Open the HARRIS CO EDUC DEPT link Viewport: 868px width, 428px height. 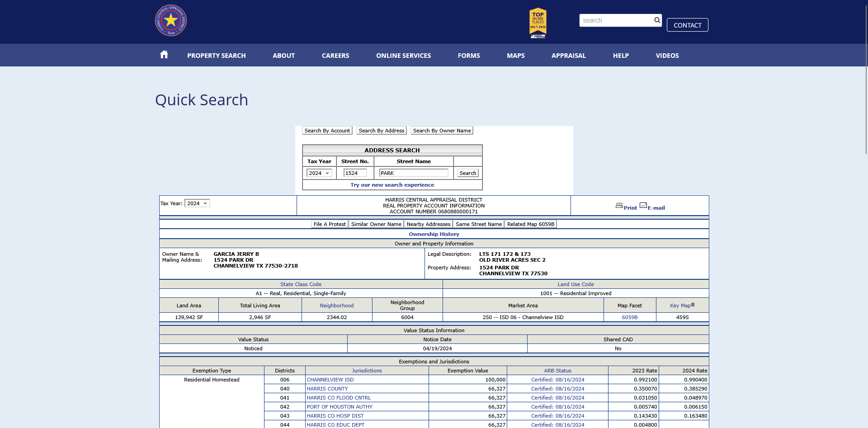pyautogui.click(x=335, y=425)
